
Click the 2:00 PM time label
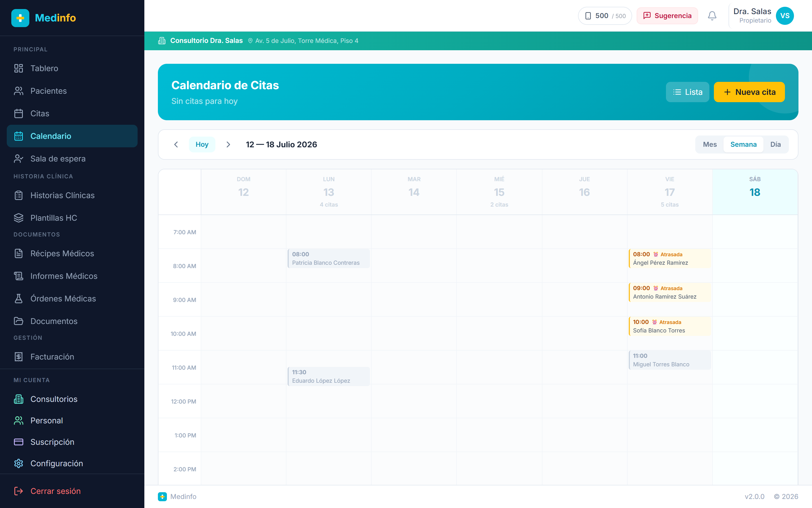point(185,469)
